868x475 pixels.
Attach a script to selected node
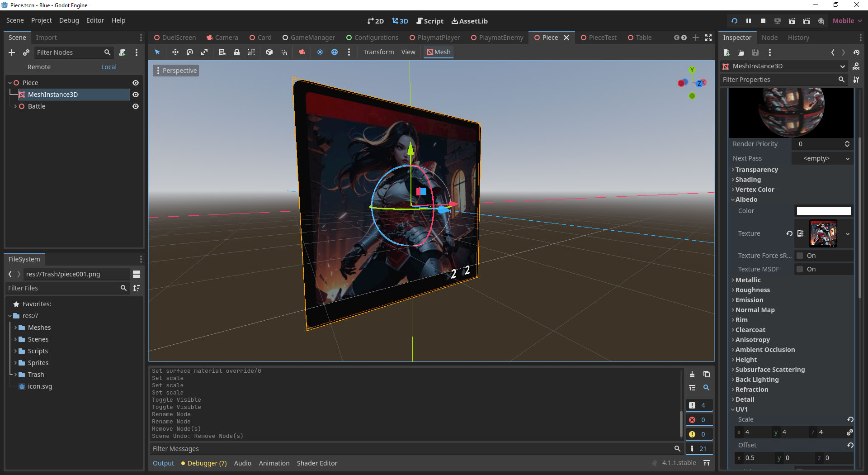[x=122, y=52]
